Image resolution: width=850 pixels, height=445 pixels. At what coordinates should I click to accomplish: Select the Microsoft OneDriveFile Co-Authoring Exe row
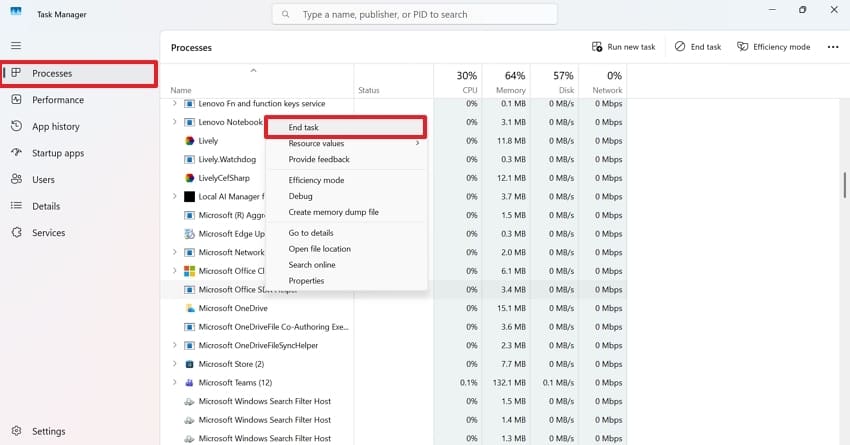pyautogui.click(x=394, y=327)
